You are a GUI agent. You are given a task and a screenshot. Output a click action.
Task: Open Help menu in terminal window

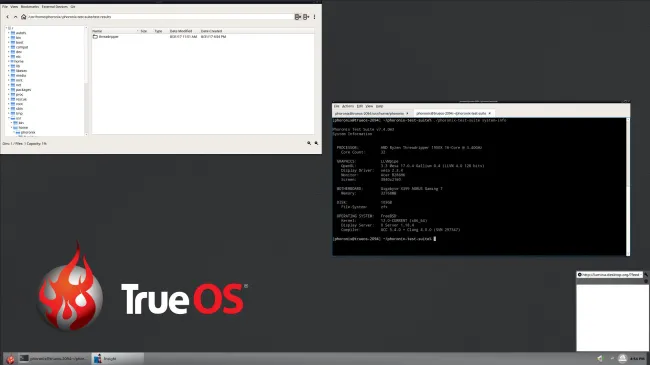tap(379, 106)
